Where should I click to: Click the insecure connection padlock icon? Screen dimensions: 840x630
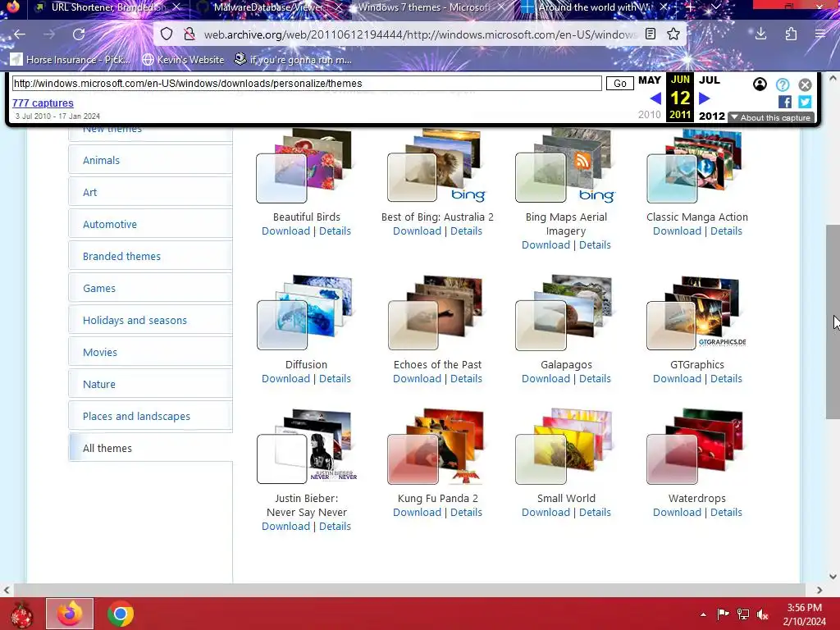click(x=189, y=34)
